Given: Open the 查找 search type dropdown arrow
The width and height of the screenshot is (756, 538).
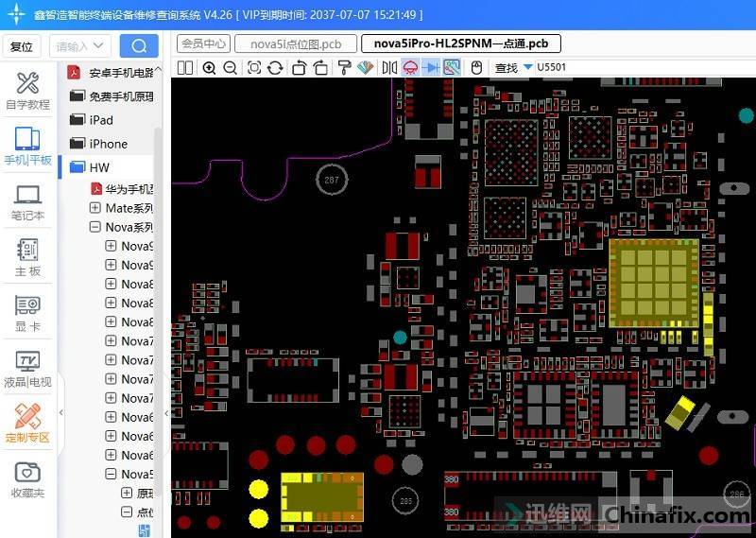Looking at the screenshot, I should pyautogui.click(x=528, y=67).
